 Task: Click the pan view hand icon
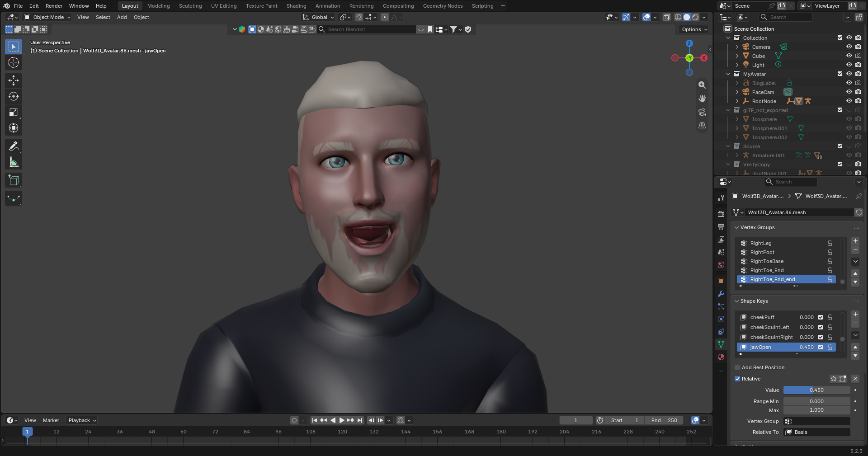coord(702,99)
